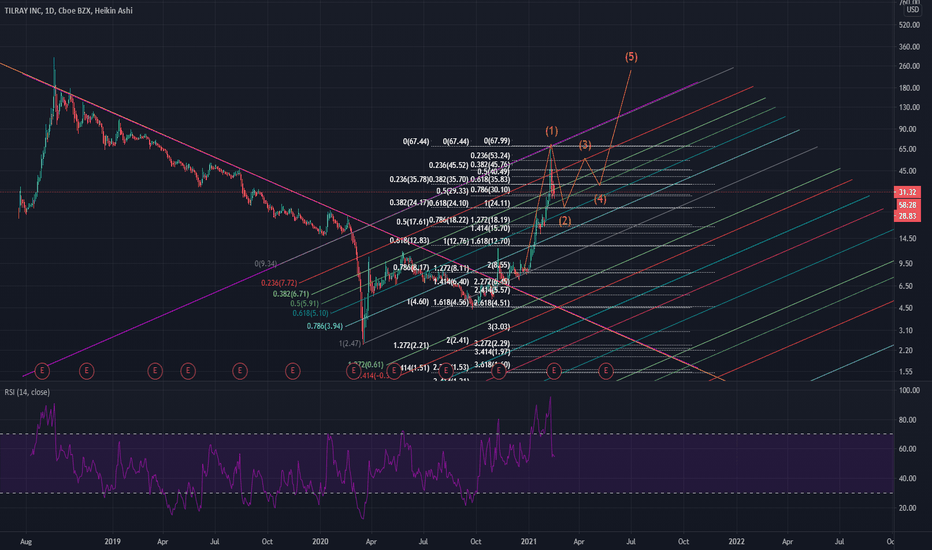This screenshot has height=550, width=932.
Task: Click the first earnings E marker on the left
Action: coord(42,372)
